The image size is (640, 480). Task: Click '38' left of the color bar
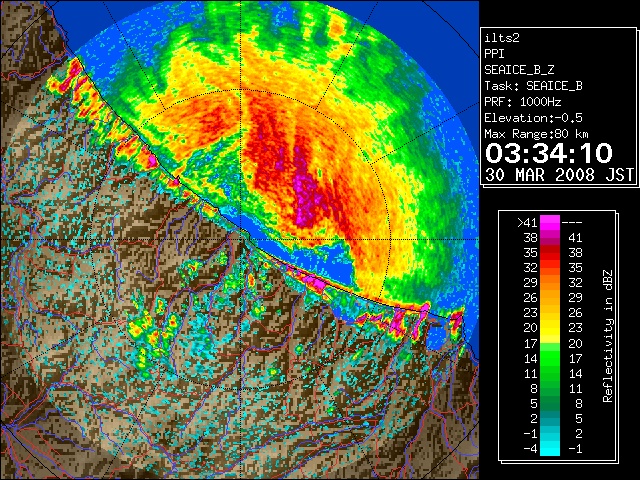531,238
